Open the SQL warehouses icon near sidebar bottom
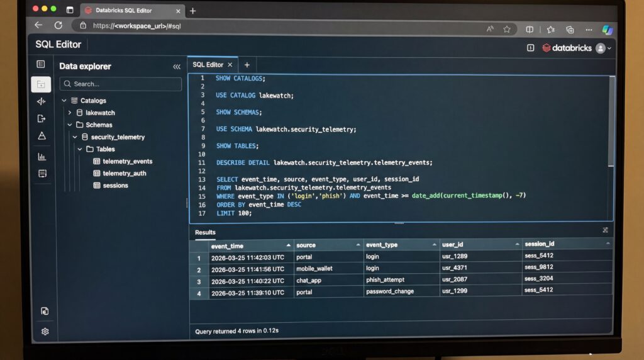This screenshot has width=644, height=360. tap(45, 311)
